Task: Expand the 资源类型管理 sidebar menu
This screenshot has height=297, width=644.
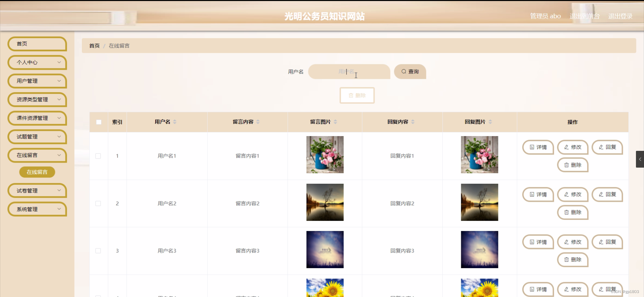Action: pos(37,100)
